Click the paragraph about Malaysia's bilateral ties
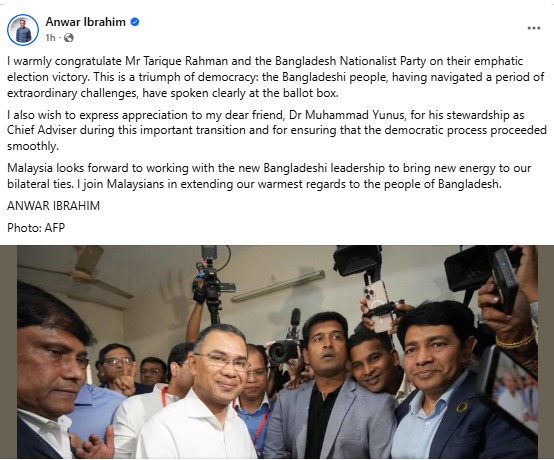554x460 pixels. click(x=269, y=176)
